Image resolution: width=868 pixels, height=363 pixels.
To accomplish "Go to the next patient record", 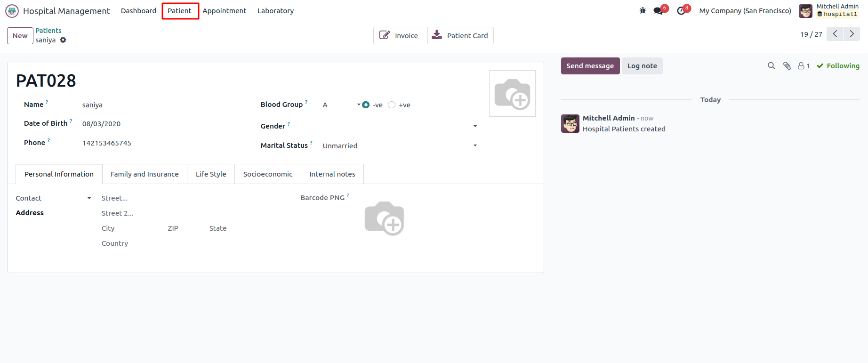I will click(852, 34).
